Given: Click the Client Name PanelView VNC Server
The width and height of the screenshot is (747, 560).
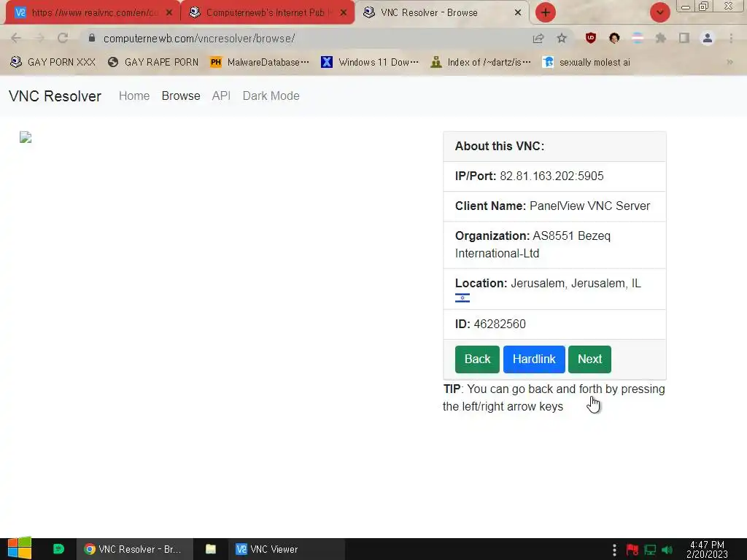Looking at the screenshot, I should tap(589, 206).
